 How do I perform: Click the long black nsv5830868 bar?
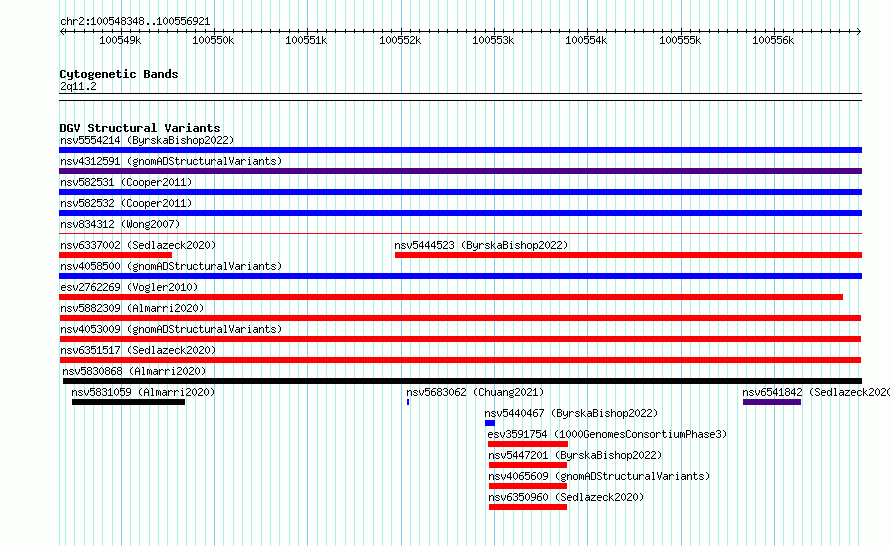pos(462,381)
